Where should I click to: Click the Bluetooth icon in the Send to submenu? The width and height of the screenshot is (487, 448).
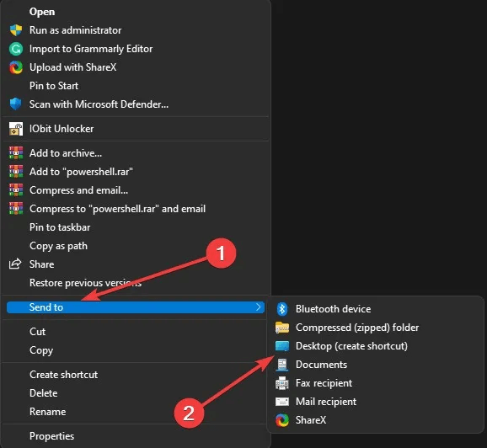pos(282,309)
